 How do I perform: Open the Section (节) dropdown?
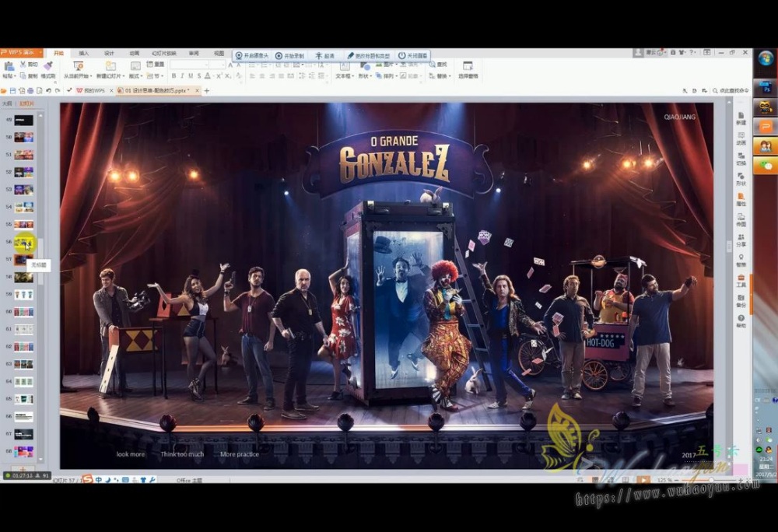[x=156, y=76]
